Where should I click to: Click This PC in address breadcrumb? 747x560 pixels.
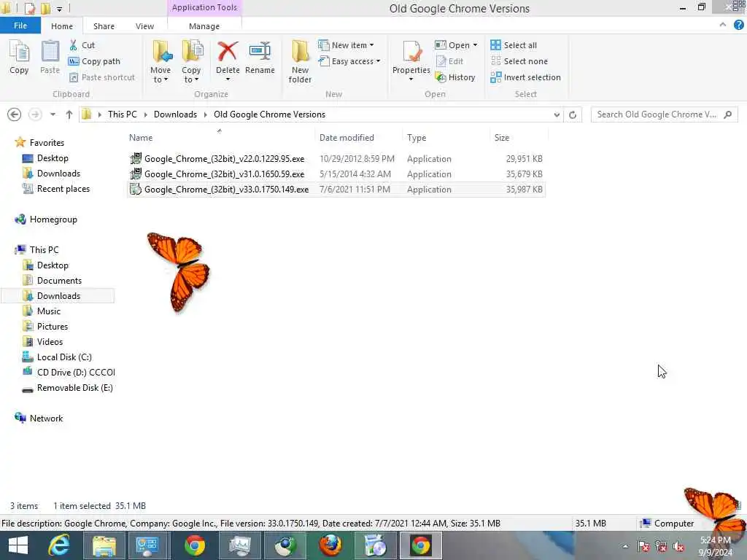point(122,114)
